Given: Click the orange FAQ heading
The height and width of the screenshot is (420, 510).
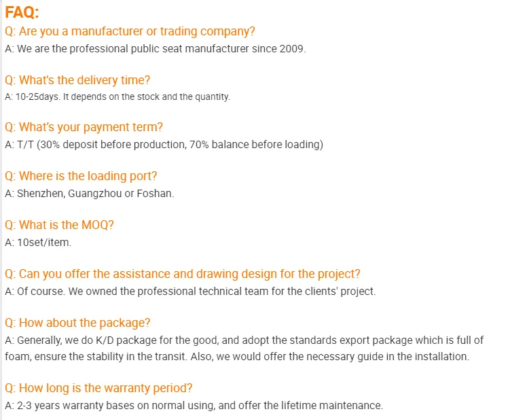Looking at the screenshot, I should tap(22, 12).
